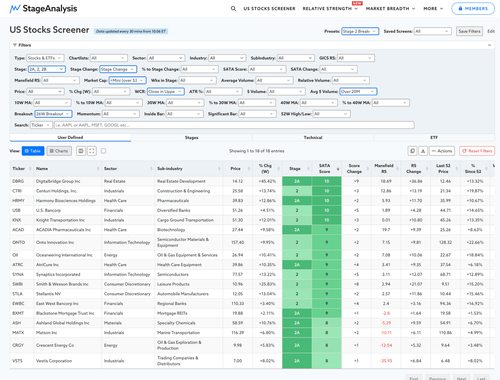This screenshot has height=380, width=500.
Task: Open the Market Cap filter dropdown
Action: 127,80
